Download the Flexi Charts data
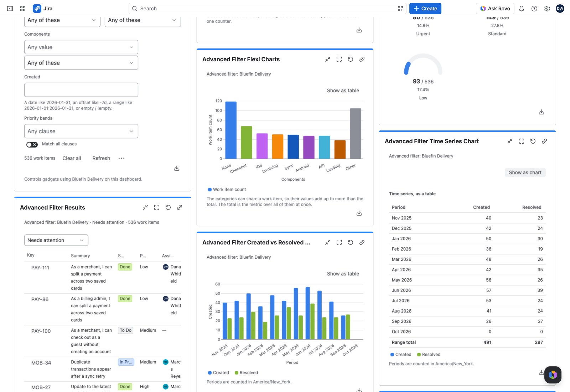 [x=359, y=213]
